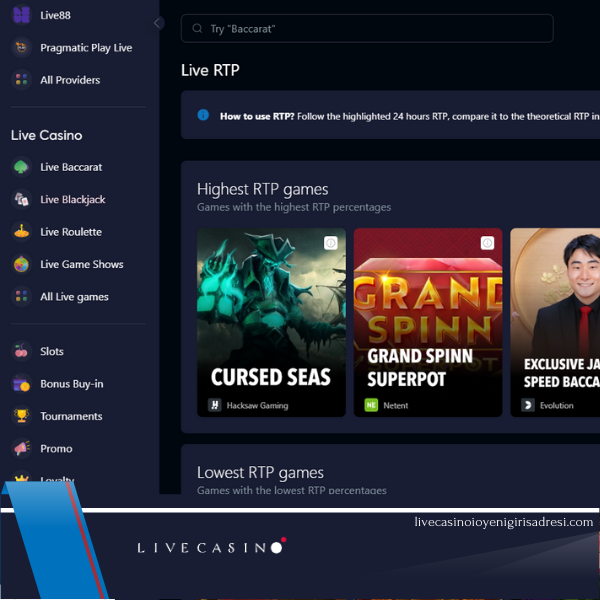This screenshot has height=600, width=600.
Task: Go to Live Blackjack
Action: [73, 199]
